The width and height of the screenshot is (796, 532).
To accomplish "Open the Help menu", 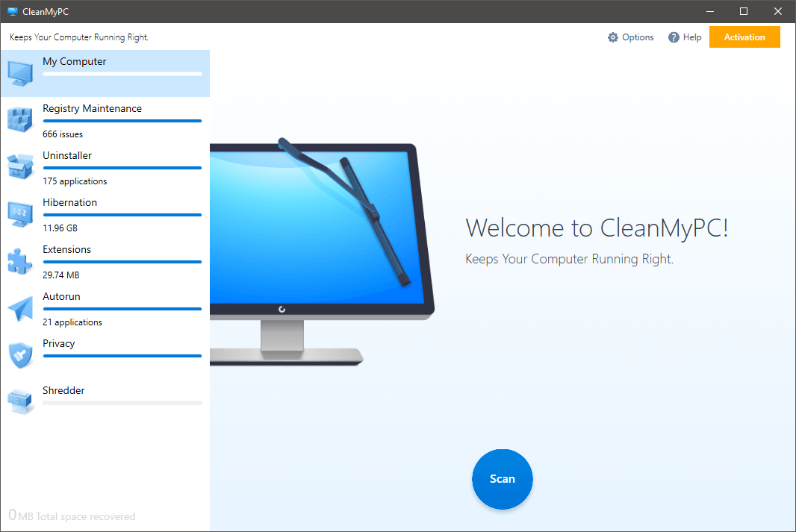I will click(685, 37).
